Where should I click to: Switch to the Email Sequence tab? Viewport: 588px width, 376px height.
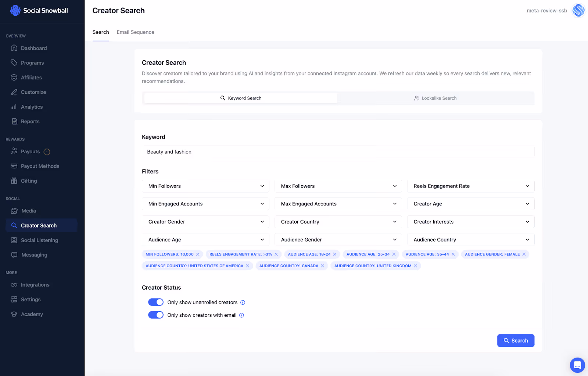pyautogui.click(x=136, y=32)
